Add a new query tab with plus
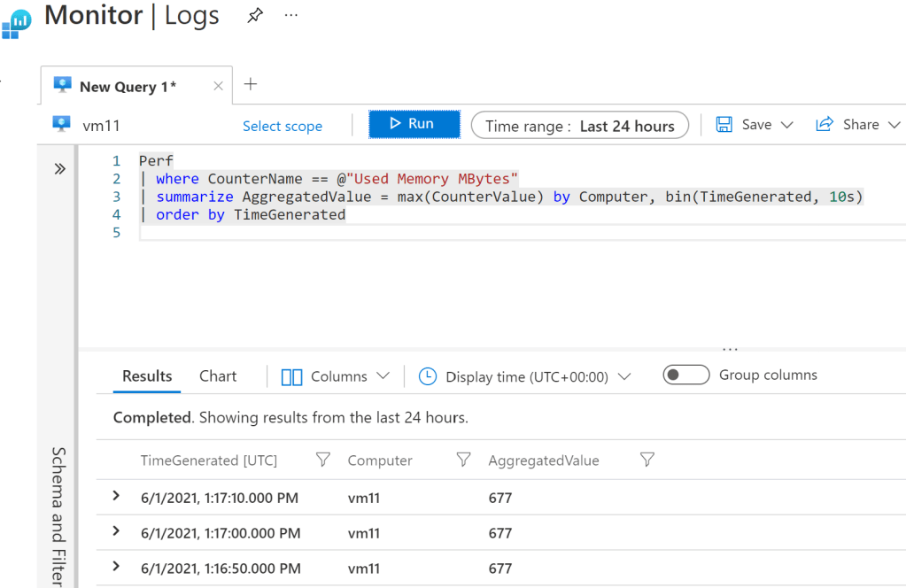Viewport: 906px width, 588px height. point(251,84)
